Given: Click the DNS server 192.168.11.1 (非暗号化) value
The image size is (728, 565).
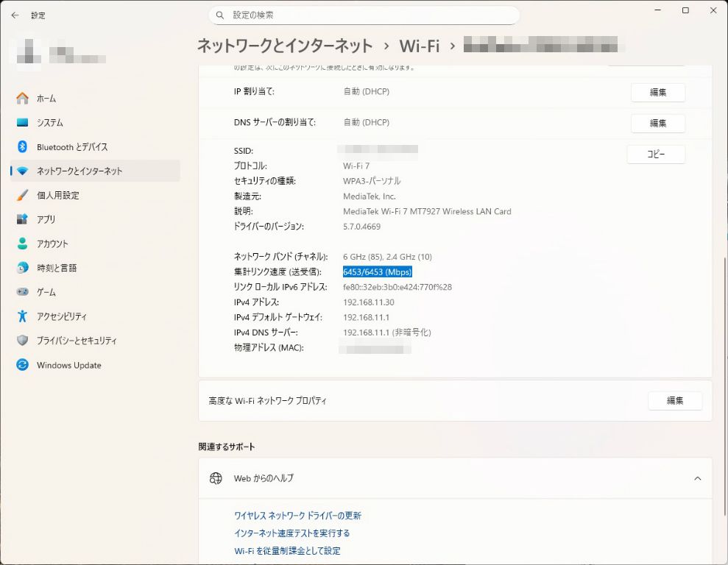Looking at the screenshot, I should (387, 333).
